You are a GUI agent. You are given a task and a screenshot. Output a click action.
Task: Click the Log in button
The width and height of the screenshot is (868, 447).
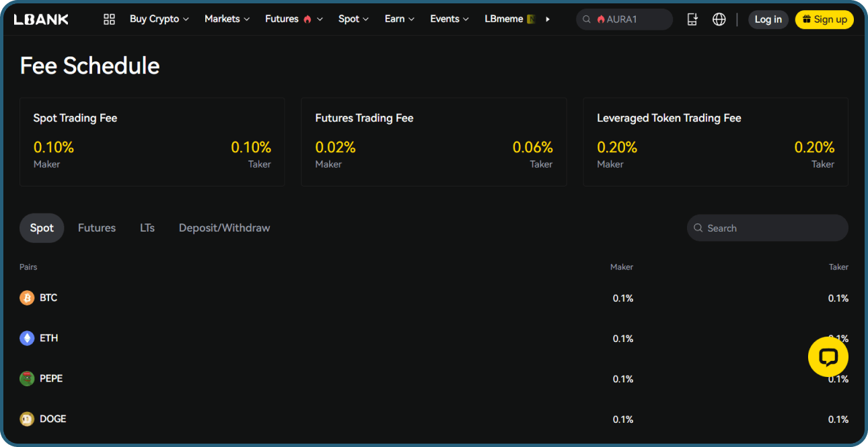point(768,20)
